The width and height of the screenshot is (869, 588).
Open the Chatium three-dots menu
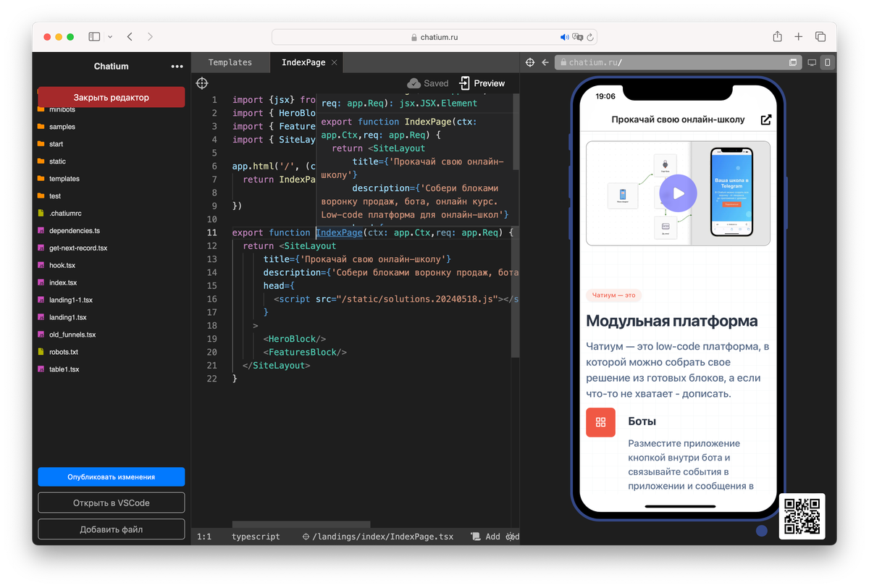(x=177, y=67)
